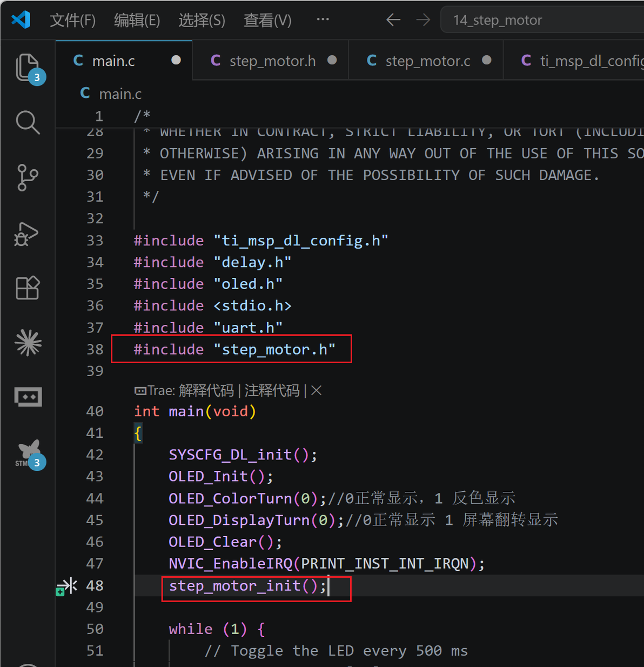Click the NVIC_EnableIRQ call
644x667 pixels.
coord(327,563)
